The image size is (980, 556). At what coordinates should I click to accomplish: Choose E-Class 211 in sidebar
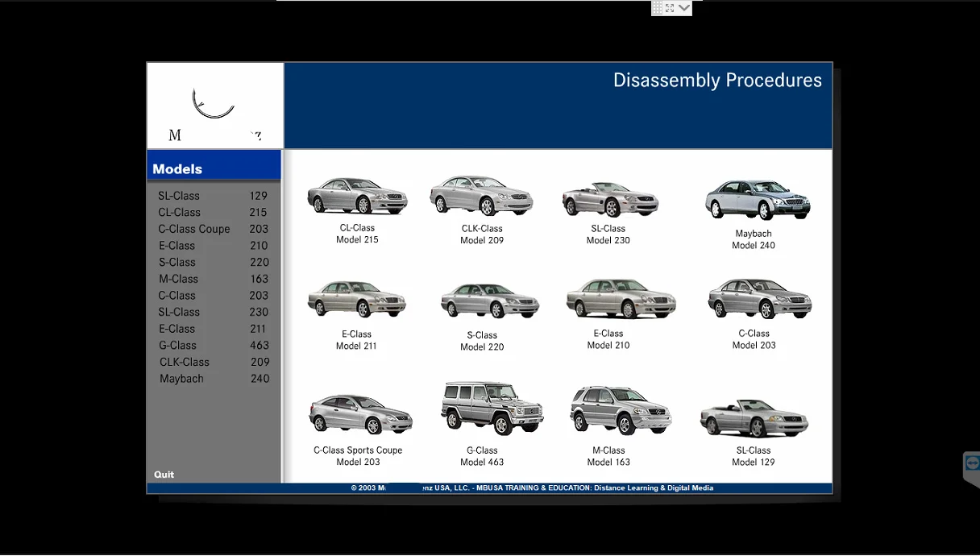coord(213,329)
